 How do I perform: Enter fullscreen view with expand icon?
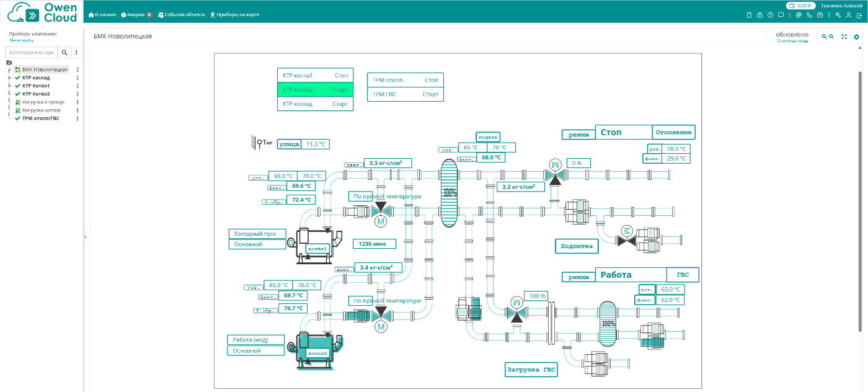point(844,37)
